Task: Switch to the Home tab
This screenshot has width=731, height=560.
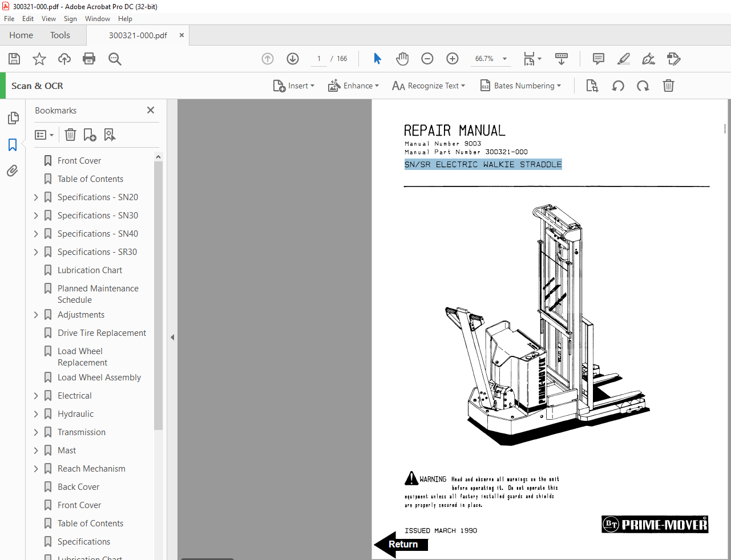Action: [21, 35]
